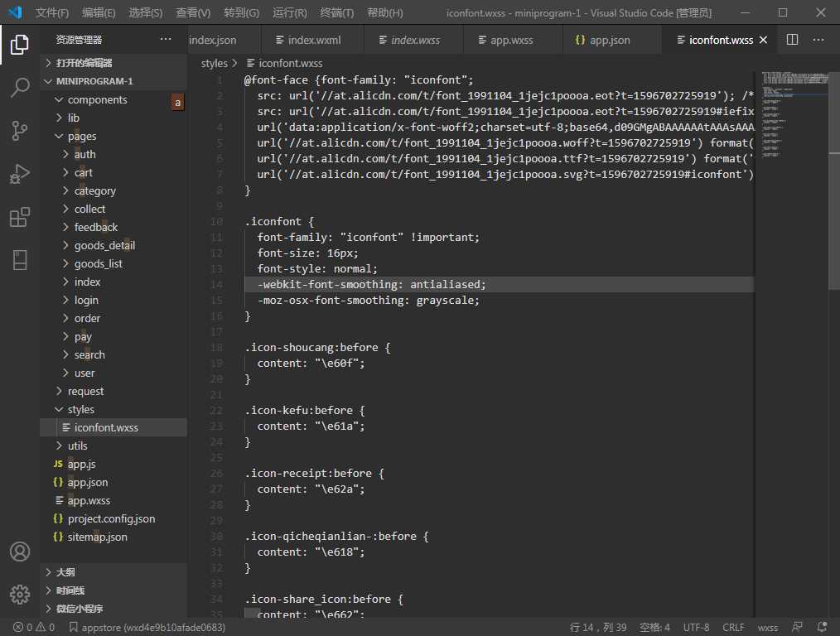Click the errors and warnings status indicator
840x636 pixels.
34,628
